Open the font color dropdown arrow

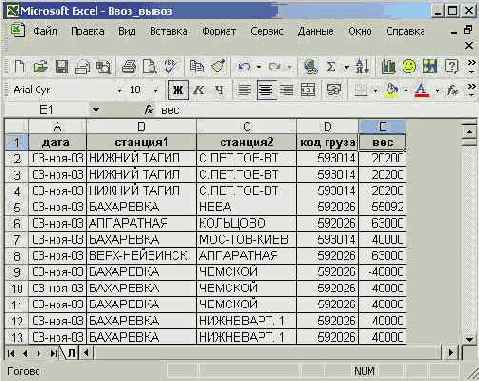pos(437,91)
